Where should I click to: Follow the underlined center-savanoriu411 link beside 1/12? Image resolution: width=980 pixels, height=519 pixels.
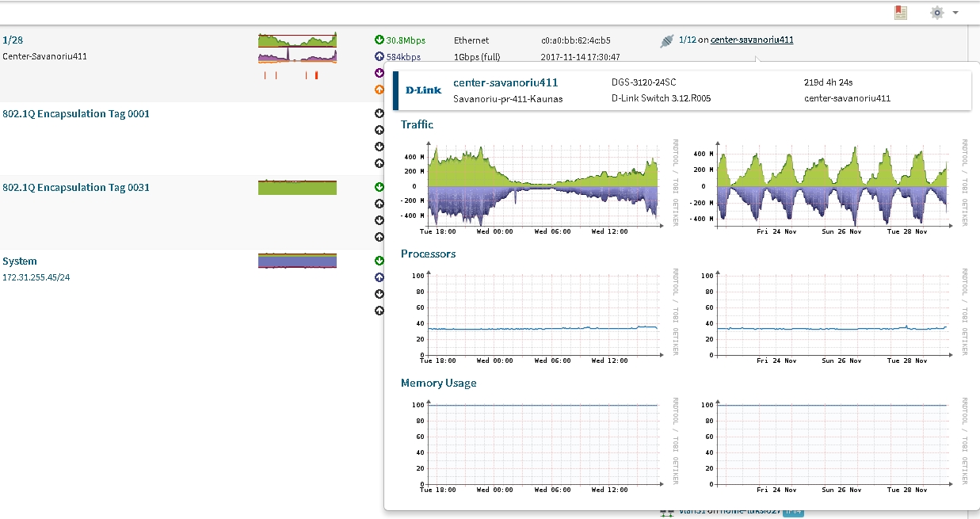click(752, 40)
